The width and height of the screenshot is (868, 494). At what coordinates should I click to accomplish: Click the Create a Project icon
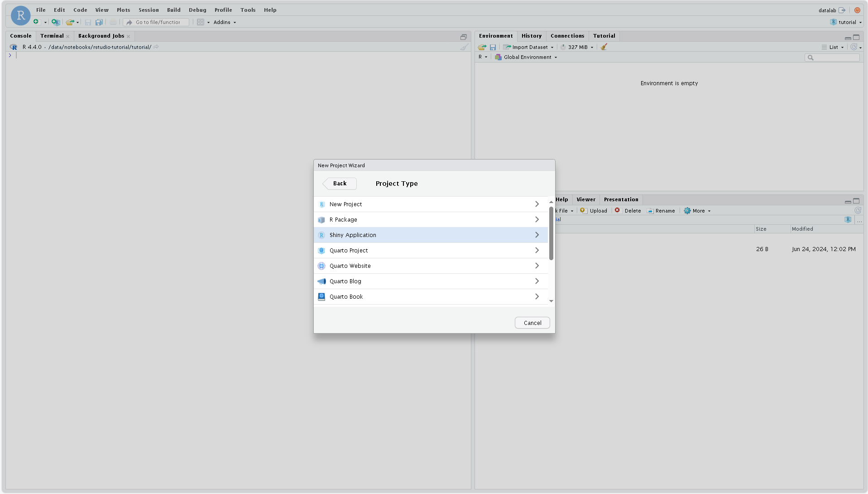pos(56,22)
